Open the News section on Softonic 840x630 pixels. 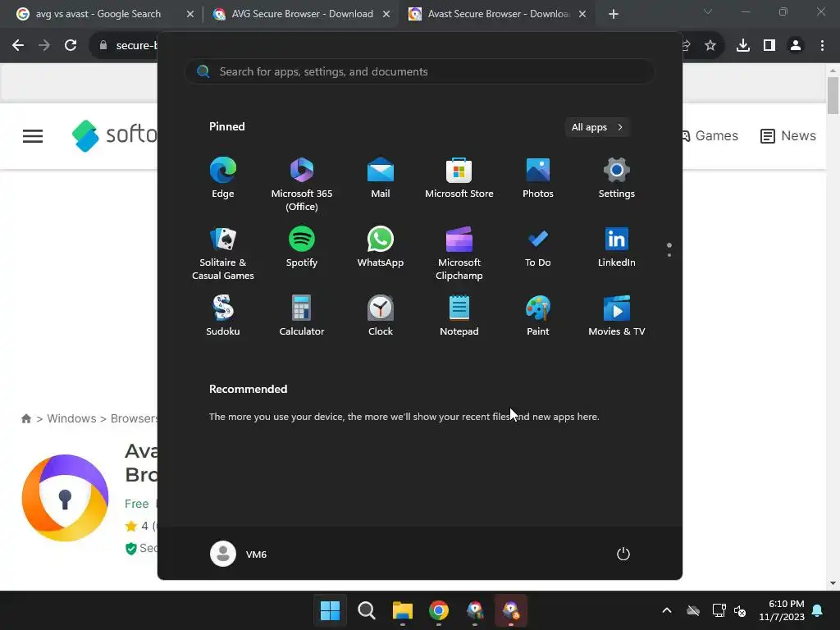[788, 135]
